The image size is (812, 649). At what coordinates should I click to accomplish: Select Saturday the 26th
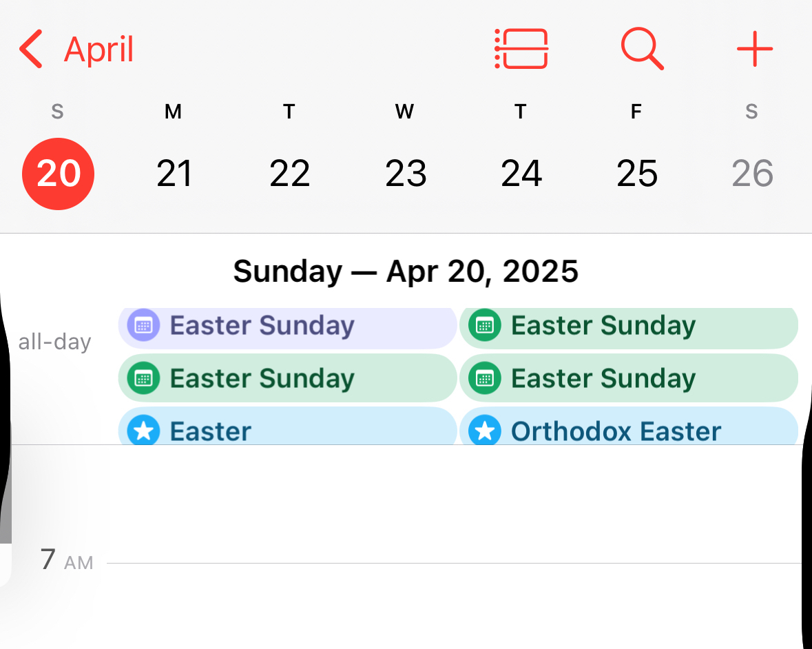pyautogui.click(x=752, y=174)
